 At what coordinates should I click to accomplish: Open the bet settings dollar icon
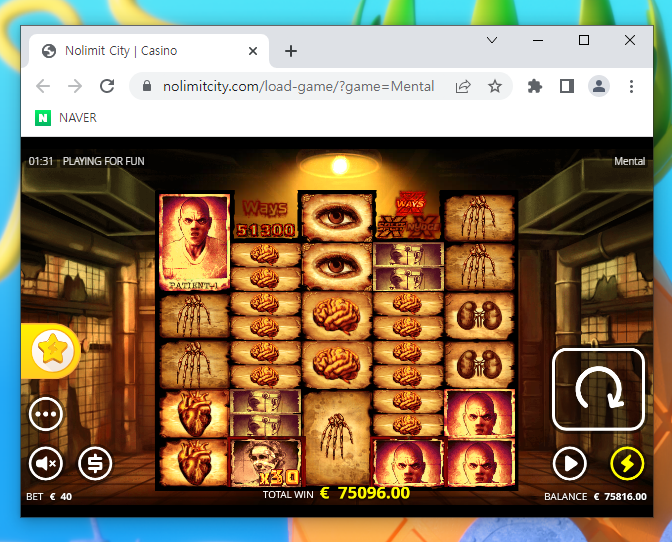coord(95,463)
